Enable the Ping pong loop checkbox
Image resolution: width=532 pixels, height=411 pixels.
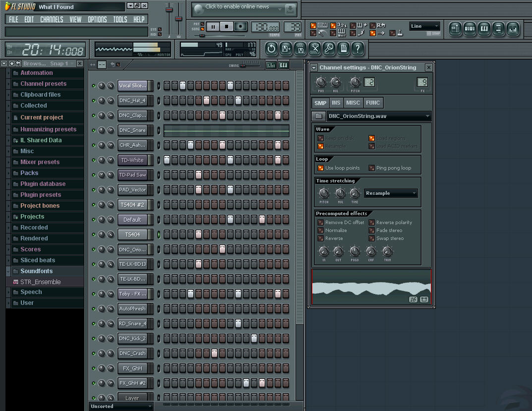(x=372, y=168)
